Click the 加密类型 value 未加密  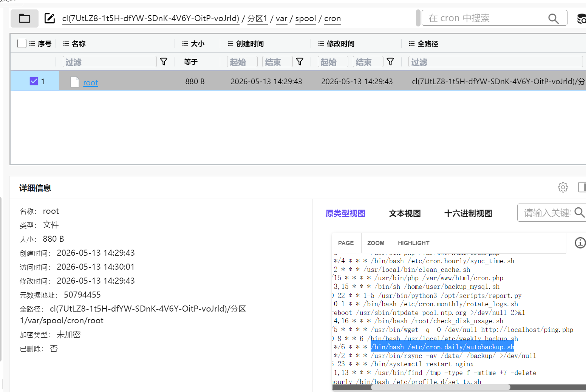(x=69, y=334)
